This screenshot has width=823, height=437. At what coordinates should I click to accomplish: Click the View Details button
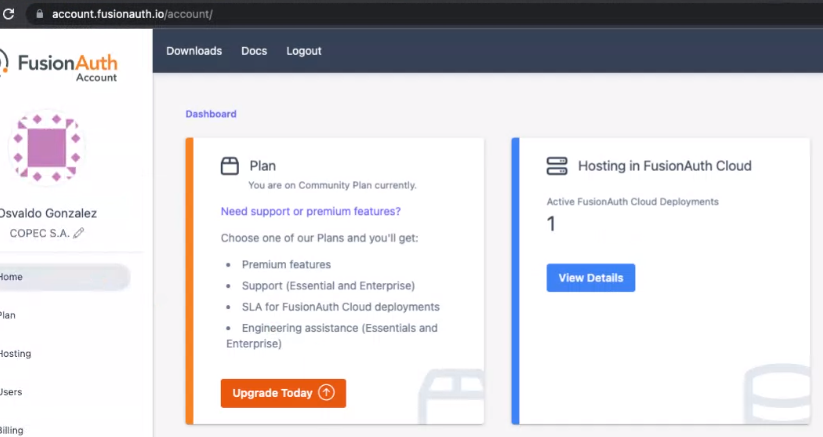(x=590, y=278)
